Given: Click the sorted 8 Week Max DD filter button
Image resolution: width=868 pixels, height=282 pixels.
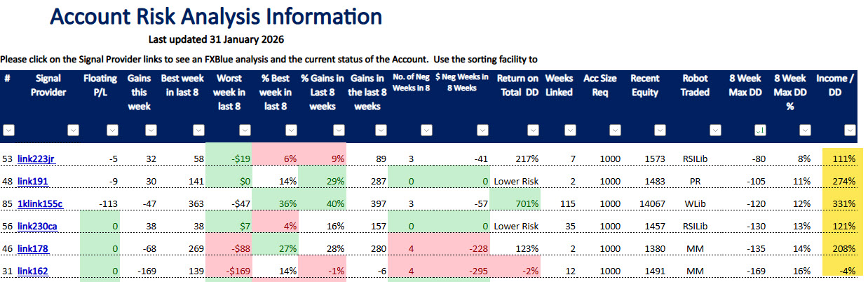Looking at the screenshot, I should click(759, 130).
